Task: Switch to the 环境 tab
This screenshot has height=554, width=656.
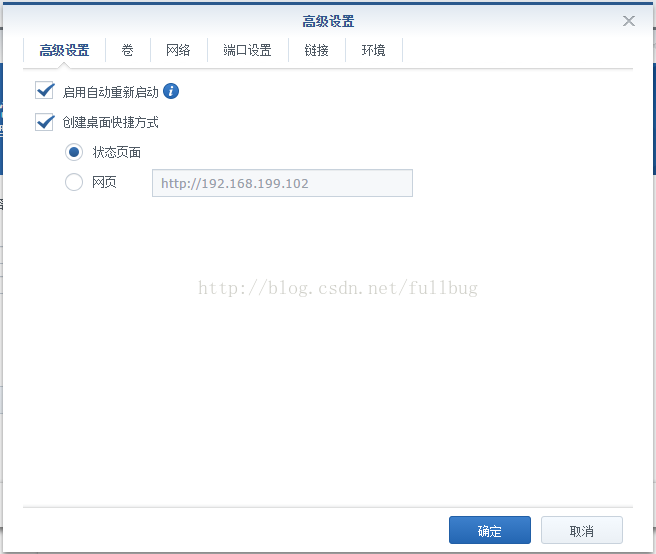Action: point(373,50)
